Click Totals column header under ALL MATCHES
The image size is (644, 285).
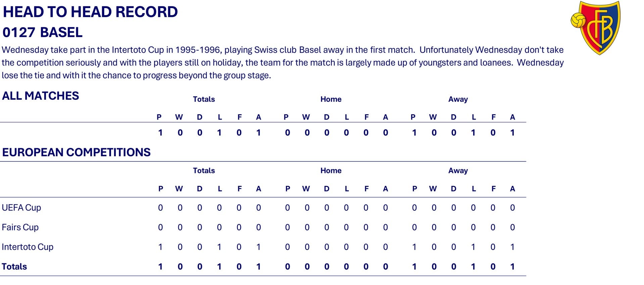[204, 99]
